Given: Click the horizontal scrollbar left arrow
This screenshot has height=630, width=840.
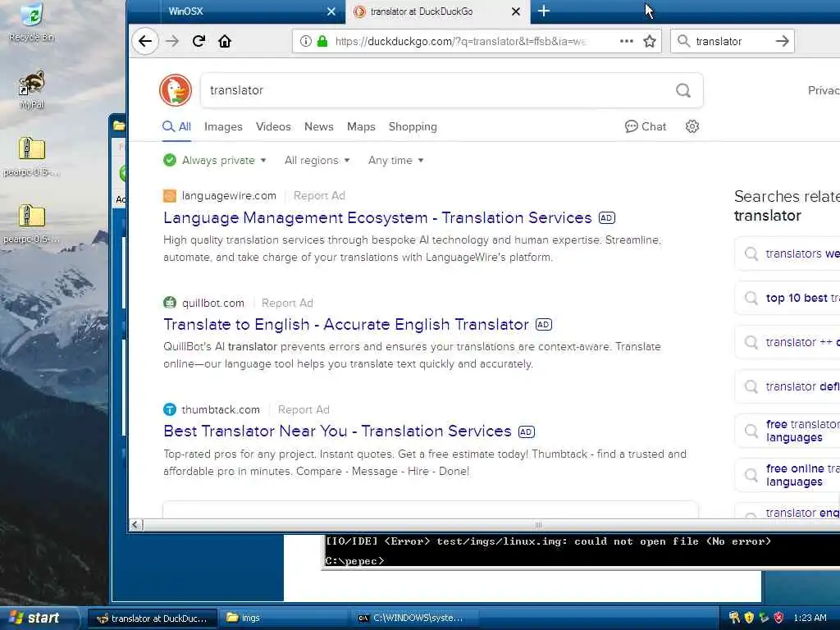Looking at the screenshot, I should click(136, 525).
